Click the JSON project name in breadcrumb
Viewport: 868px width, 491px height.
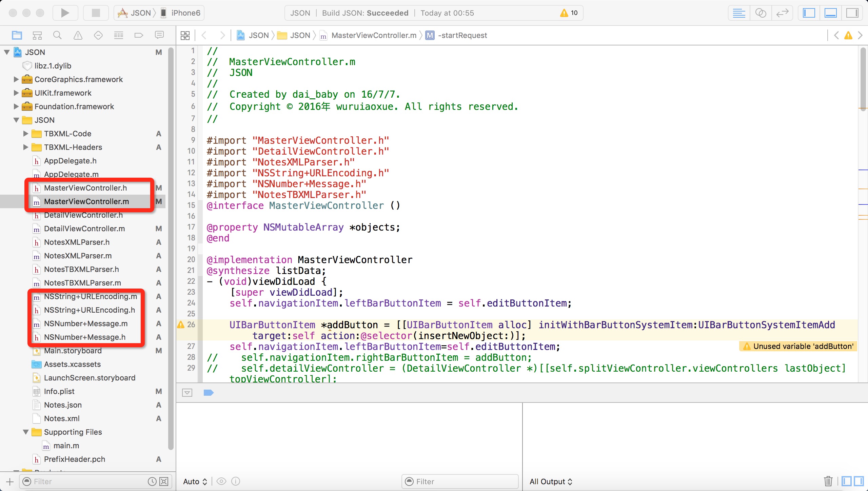(258, 35)
